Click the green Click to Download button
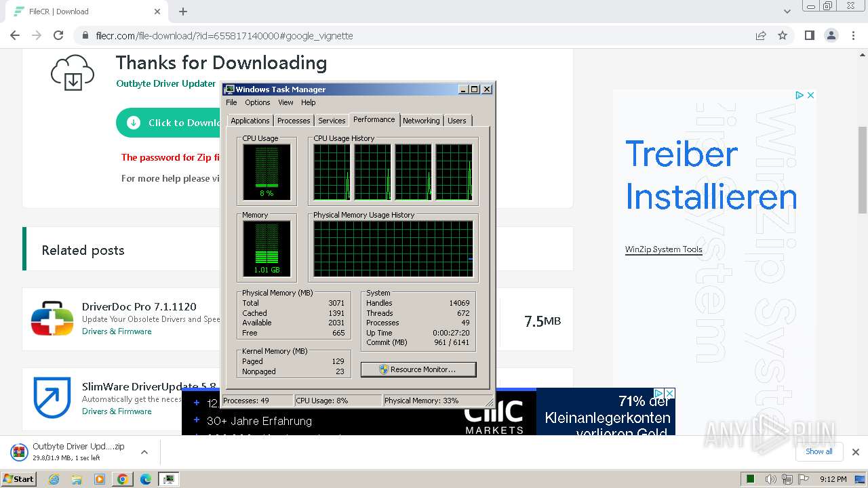 pyautogui.click(x=170, y=123)
